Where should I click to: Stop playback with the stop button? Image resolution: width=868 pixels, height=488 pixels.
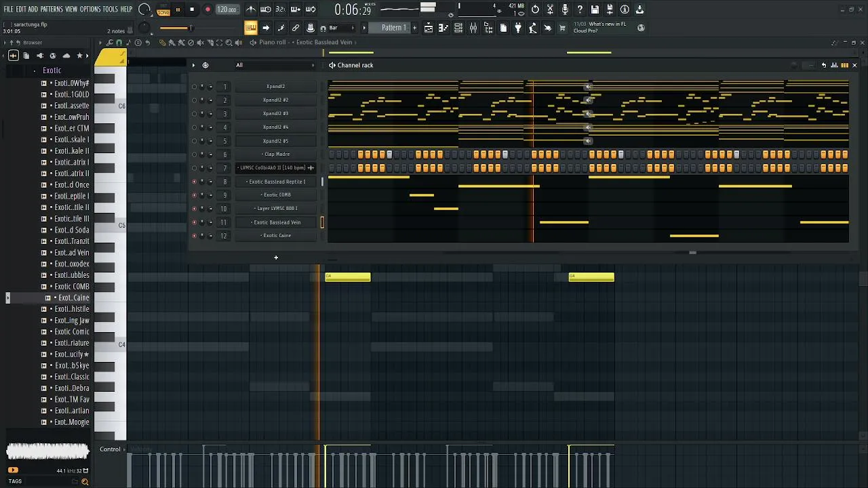192,10
